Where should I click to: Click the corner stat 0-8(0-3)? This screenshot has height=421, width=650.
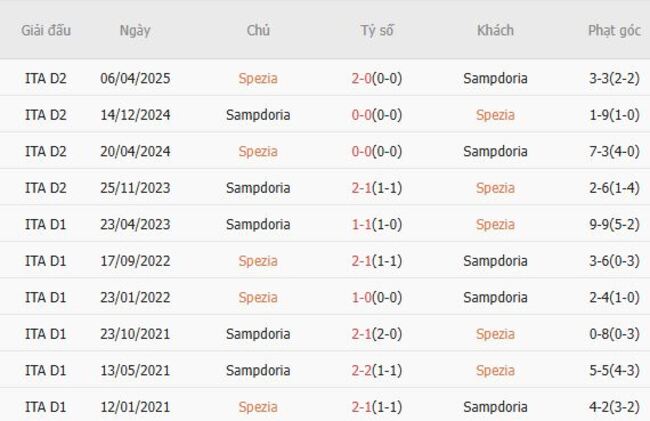tap(614, 334)
